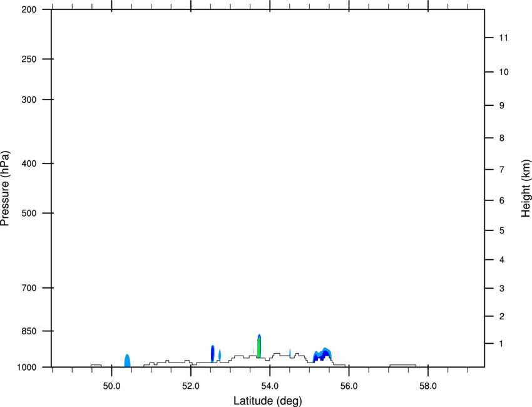This screenshot has height=407, width=532.
Task: Click the wide blue patch near latitude 55.3
Action: [x=322, y=355]
